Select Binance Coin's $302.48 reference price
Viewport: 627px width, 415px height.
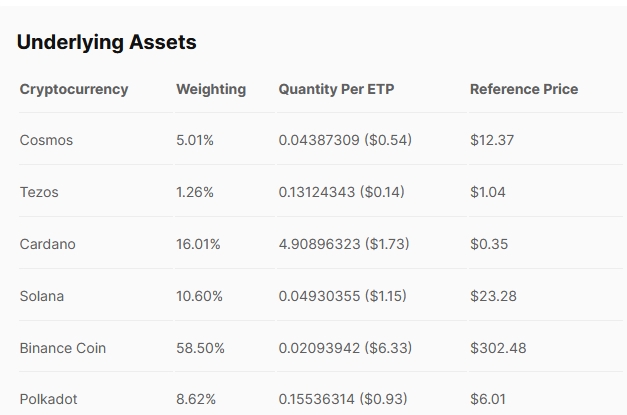coord(498,348)
